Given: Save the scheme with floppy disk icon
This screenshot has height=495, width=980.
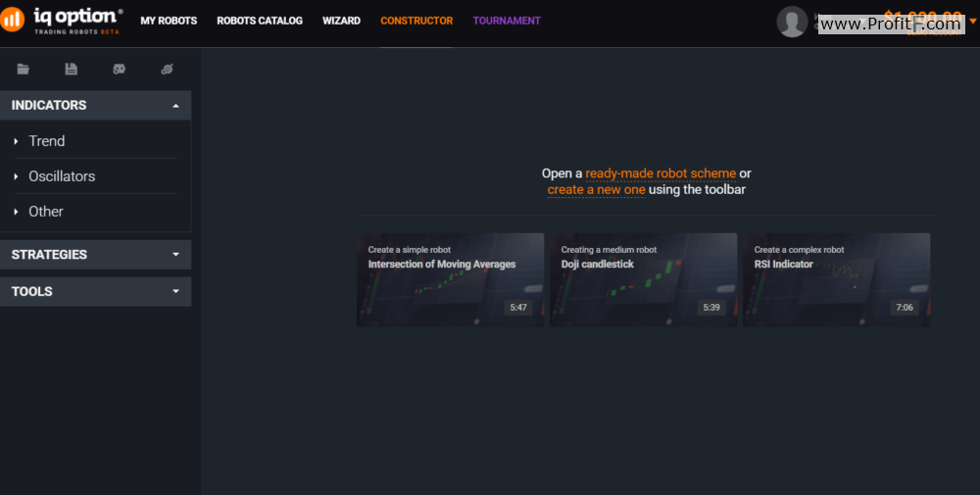Looking at the screenshot, I should point(72,69).
